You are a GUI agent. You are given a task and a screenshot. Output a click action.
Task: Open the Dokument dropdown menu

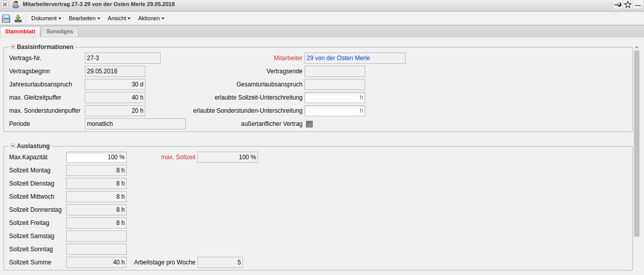46,19
